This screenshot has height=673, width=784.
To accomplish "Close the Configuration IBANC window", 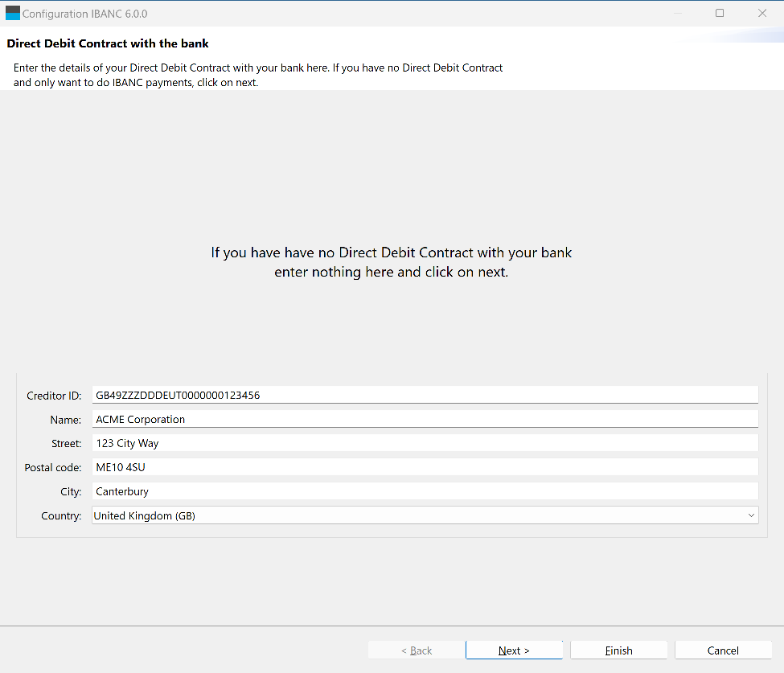I will tap(762, 13).
